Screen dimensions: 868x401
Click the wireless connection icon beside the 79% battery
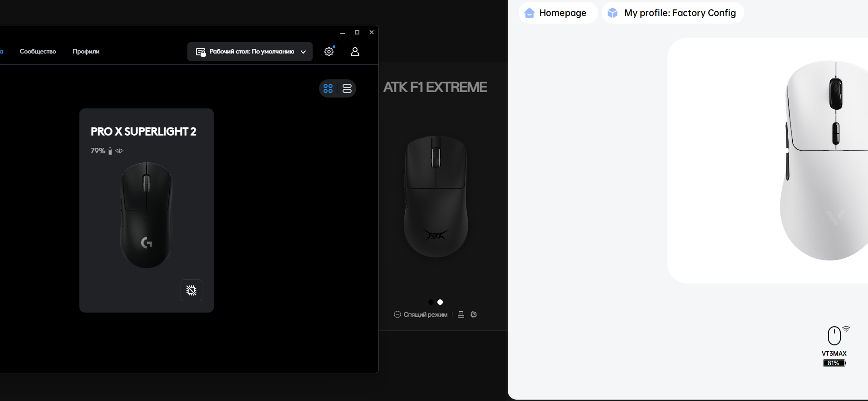click(x=119, y=151)
